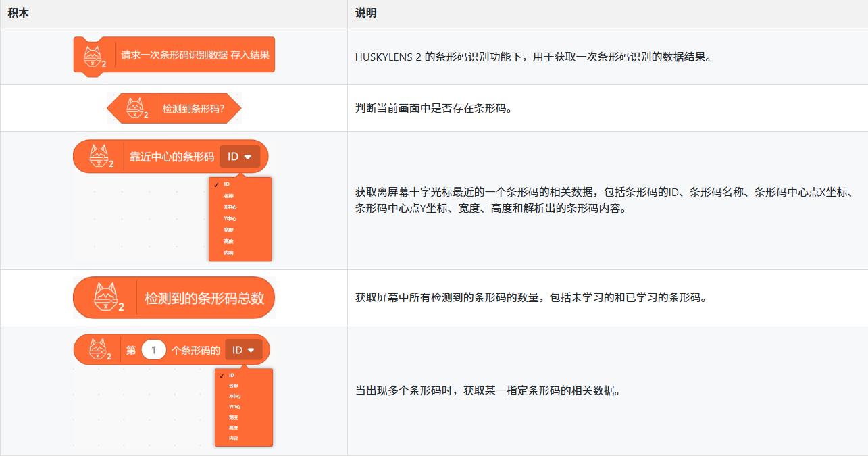Click husky icon on 第1个条形码的 block

(x=100, y=350)
